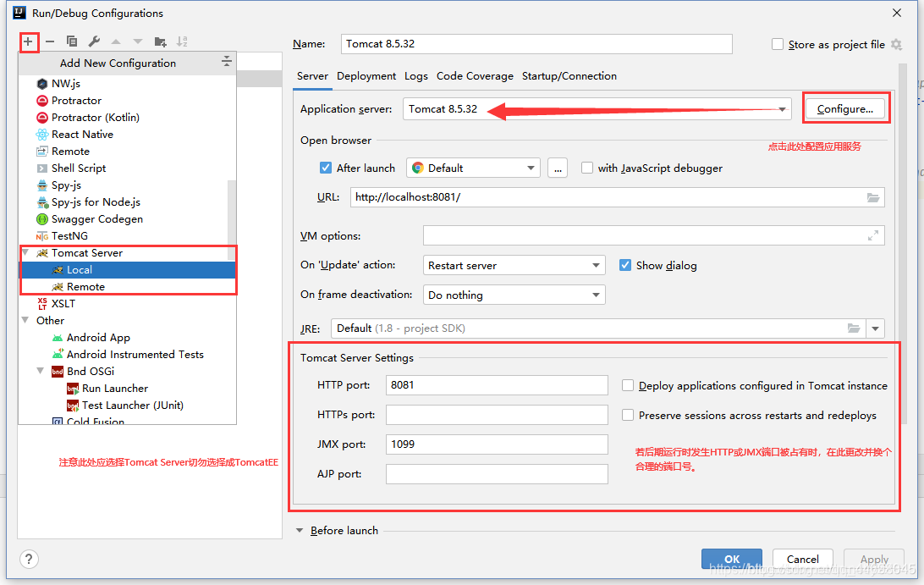This screenshot has width=924, height=585.
Task: Collapse the Before launch section
Action: tap(300, 531)
